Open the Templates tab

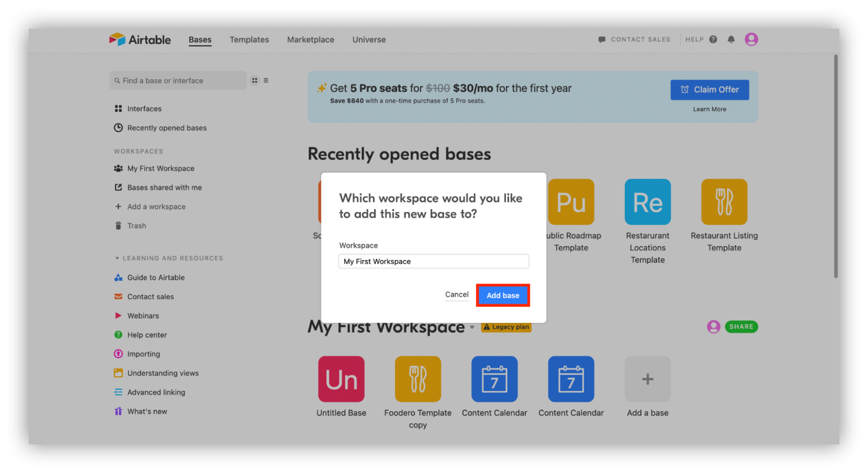tap(249, 39)
